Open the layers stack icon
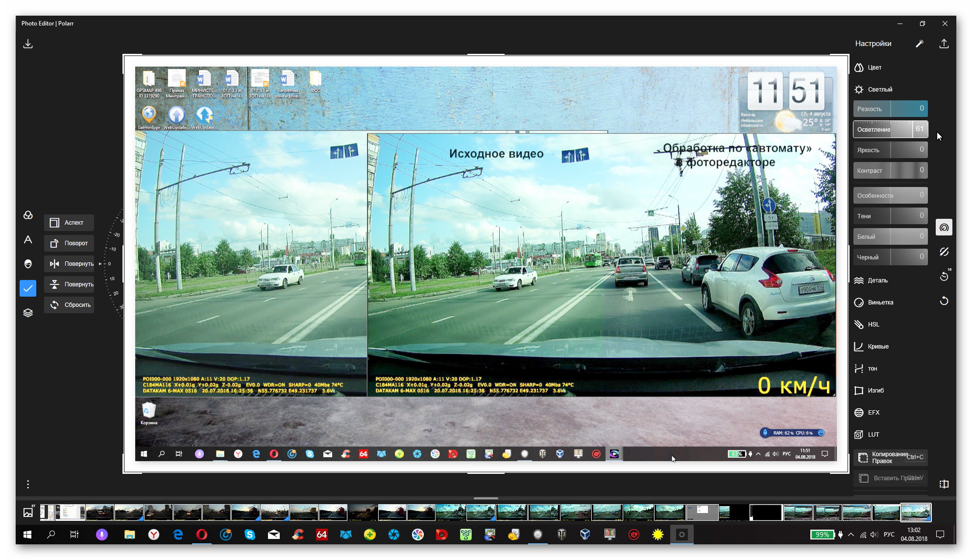Screen dimensions: 972x560 click(28, 313)
